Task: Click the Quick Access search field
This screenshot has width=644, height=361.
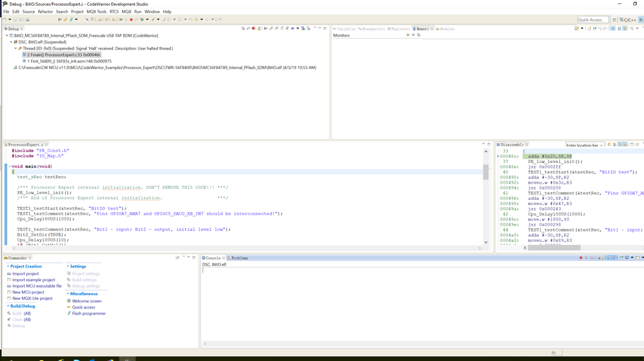Action: tap(592, 20)
